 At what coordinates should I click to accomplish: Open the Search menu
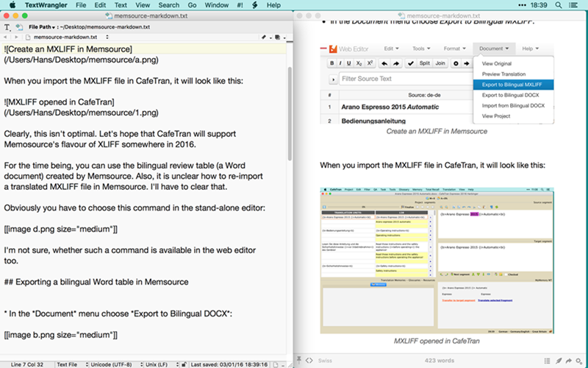(168, 5)
